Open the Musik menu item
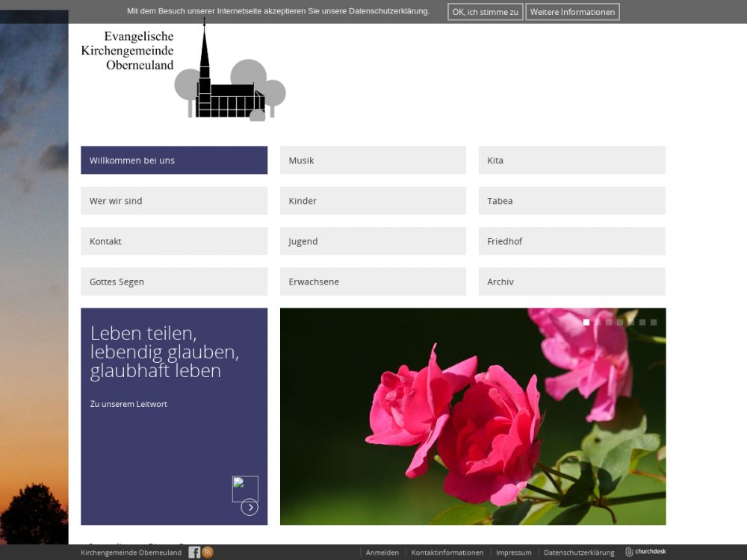The height and width of the screenshot is (560, 747). pos(373,161)
